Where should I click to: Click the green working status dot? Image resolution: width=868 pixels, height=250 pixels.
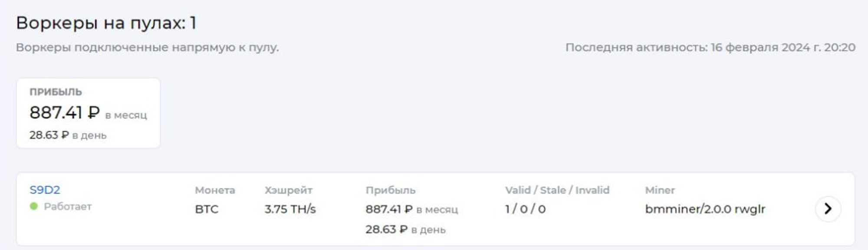(33, 206)
